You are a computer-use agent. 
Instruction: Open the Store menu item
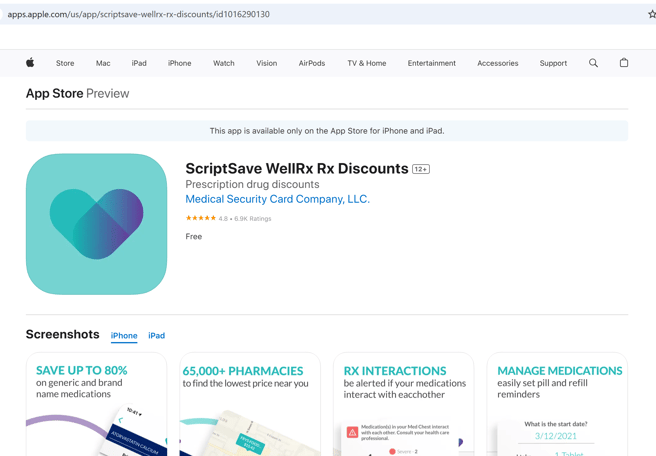point(65,63)
